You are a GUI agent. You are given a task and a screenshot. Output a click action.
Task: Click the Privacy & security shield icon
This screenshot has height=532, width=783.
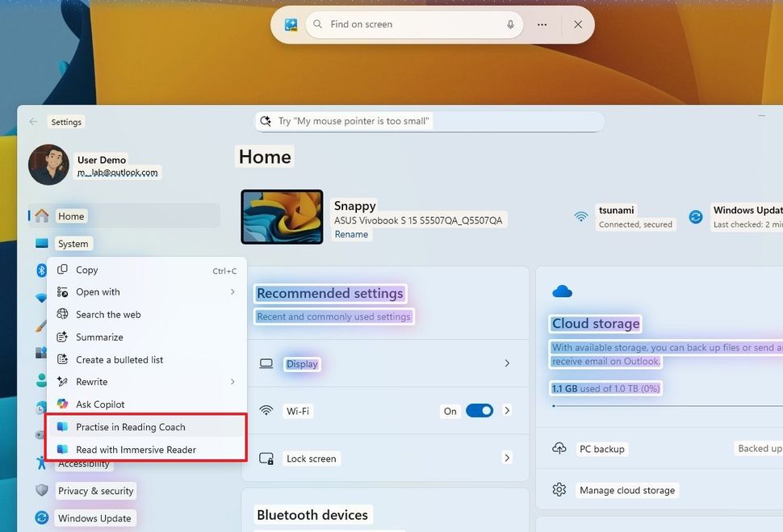tap(42, 491)
